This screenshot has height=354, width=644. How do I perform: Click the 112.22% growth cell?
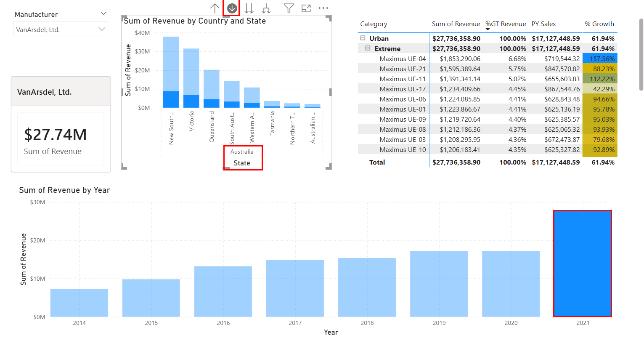(x=600, y=79)
